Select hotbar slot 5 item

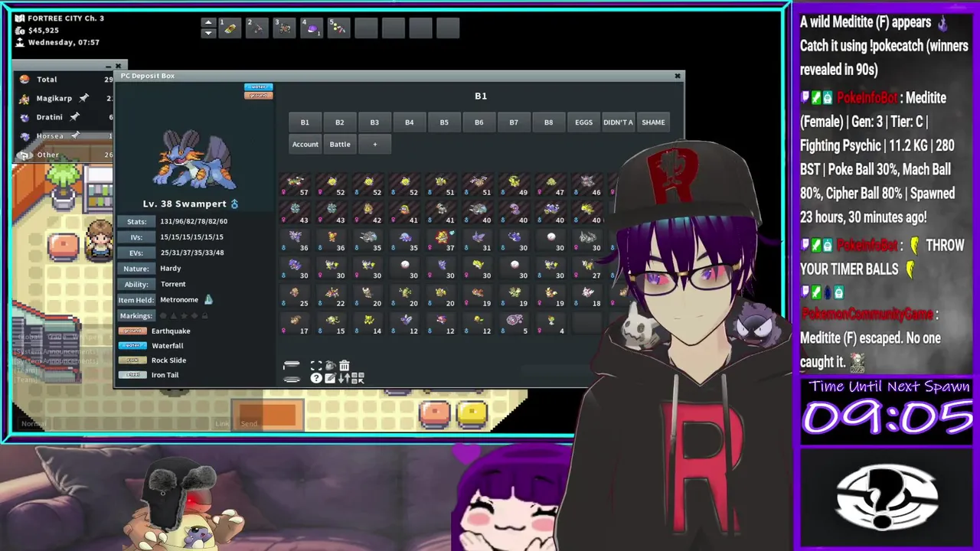pos(339,28)
